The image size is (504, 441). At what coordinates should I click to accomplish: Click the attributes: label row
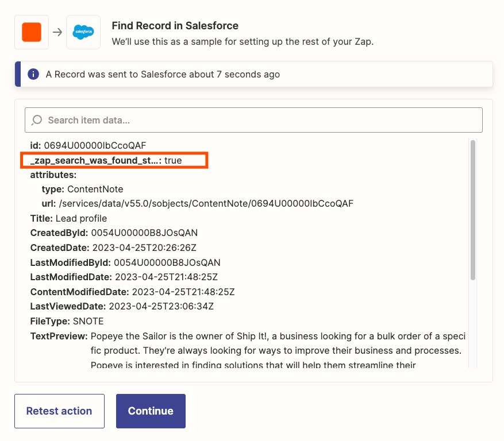[x=53, y=175]
